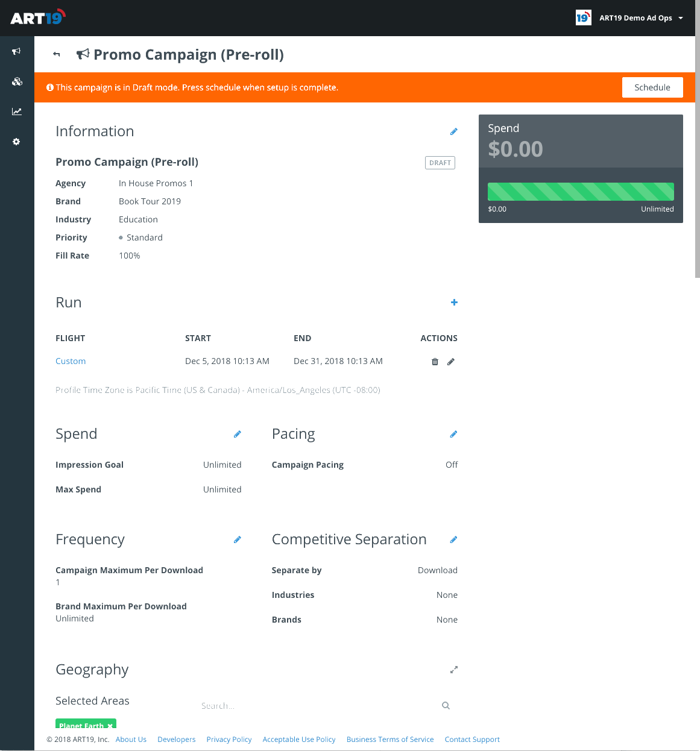700x751 pixels.
Task: Open the reports chart sidebar icon
Action: [17, 112]
